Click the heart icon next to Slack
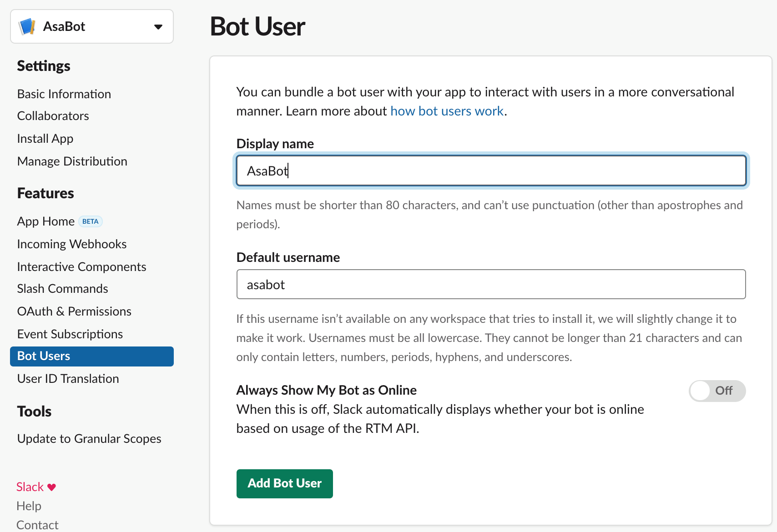Viewport: 777px width, 532px height. point(52,487)
